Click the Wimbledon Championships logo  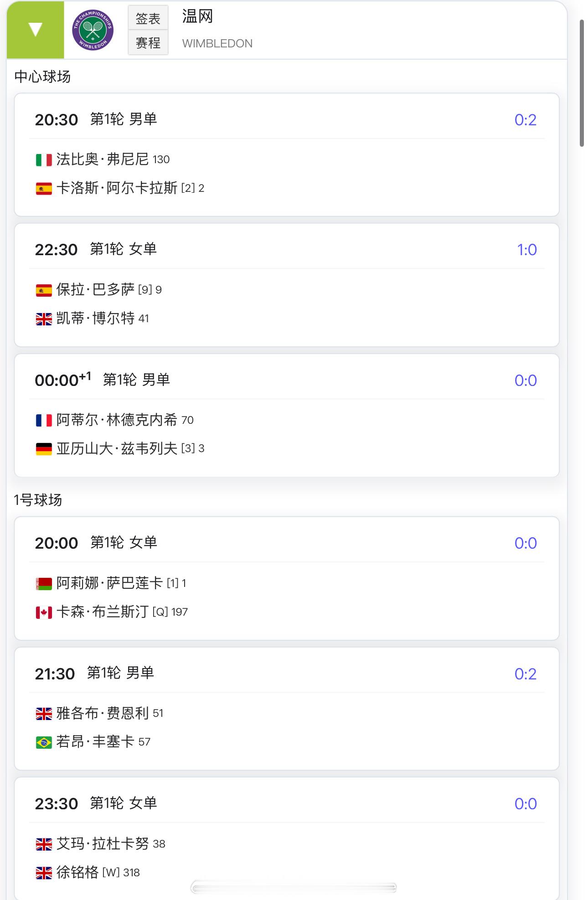click(93, 30)
